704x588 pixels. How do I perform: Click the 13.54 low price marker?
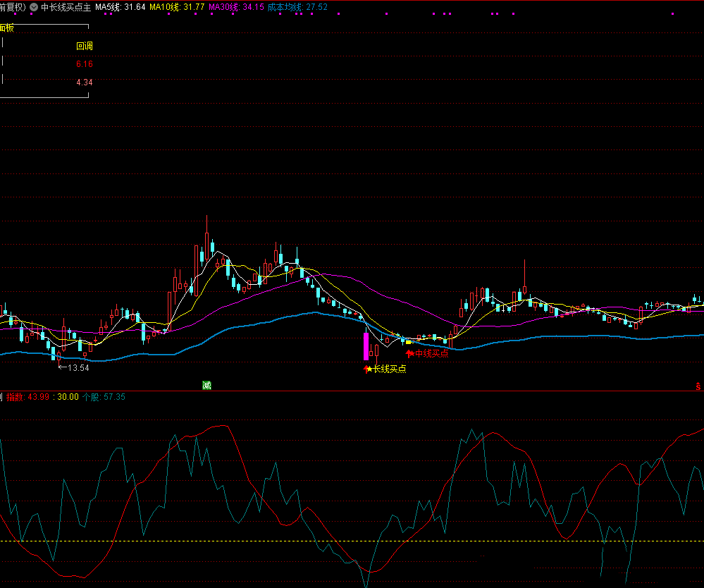(x=77, y=367)
